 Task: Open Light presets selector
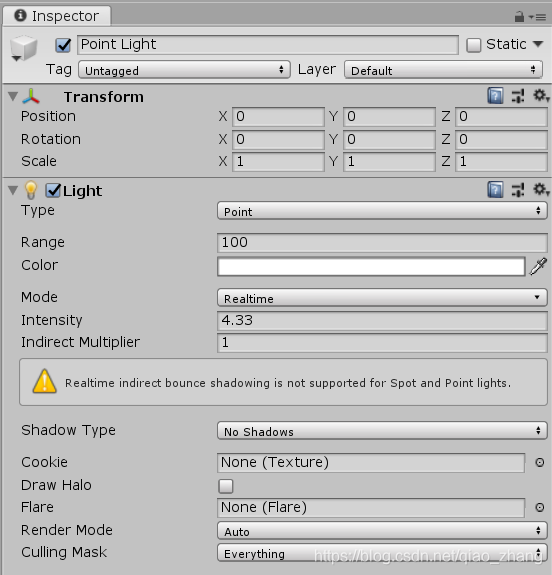point(518,190)
